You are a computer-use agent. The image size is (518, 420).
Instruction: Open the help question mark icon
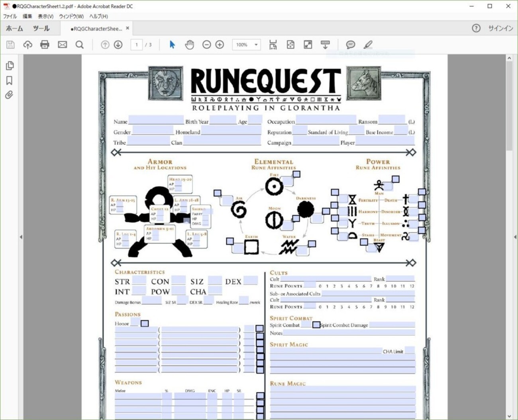pyautogui.click(x=476, y=28)
